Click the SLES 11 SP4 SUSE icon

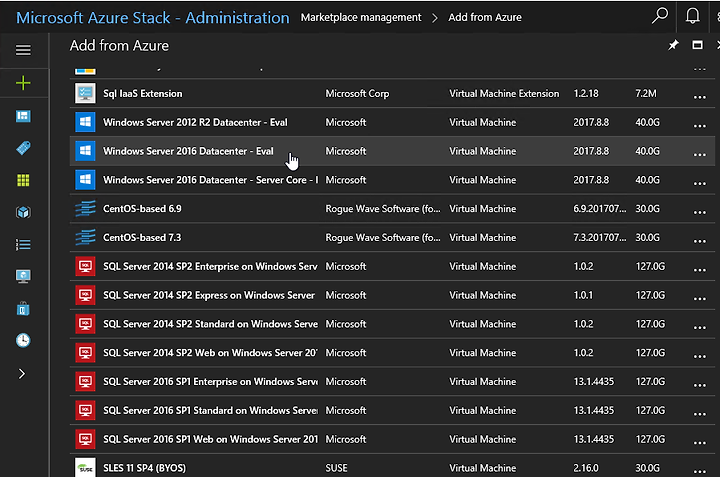[85, 467]
